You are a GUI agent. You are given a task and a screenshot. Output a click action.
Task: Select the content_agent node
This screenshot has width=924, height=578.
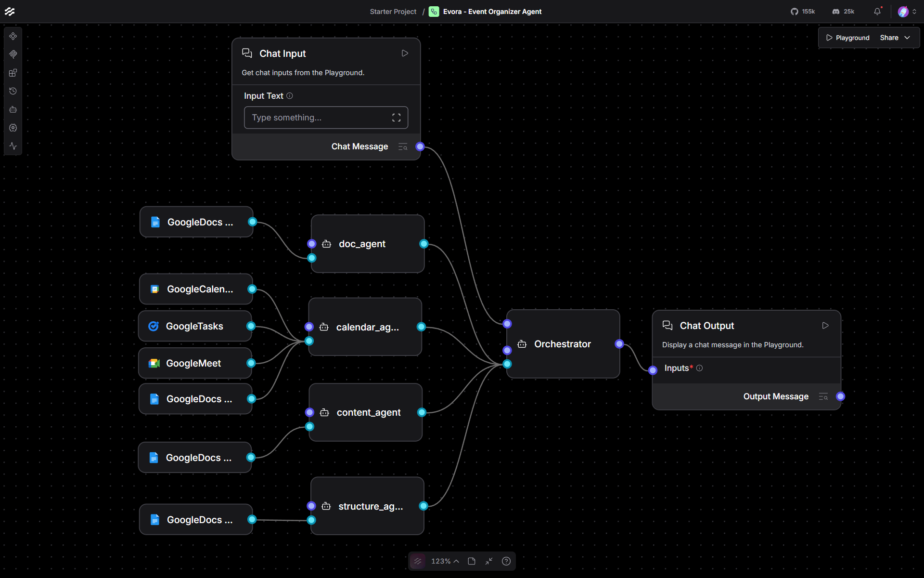(366, 412)
